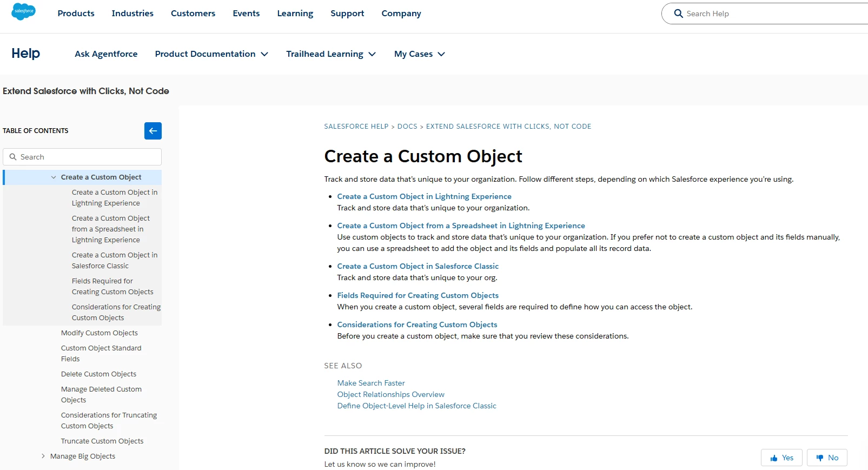Open the Industries menu
This screenshot has height=470, width=868.
132,14
